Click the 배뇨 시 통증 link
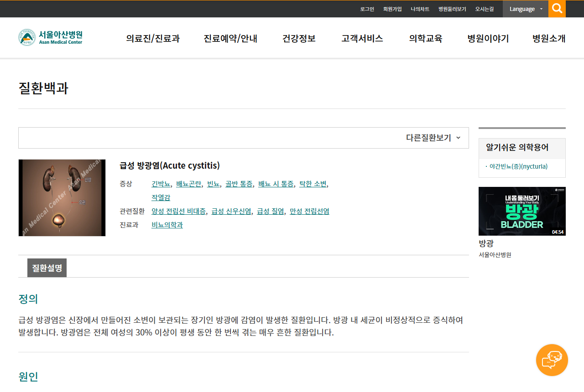This screenshot has height=392, width=584. pyautogui.click(x=276, y=184)
